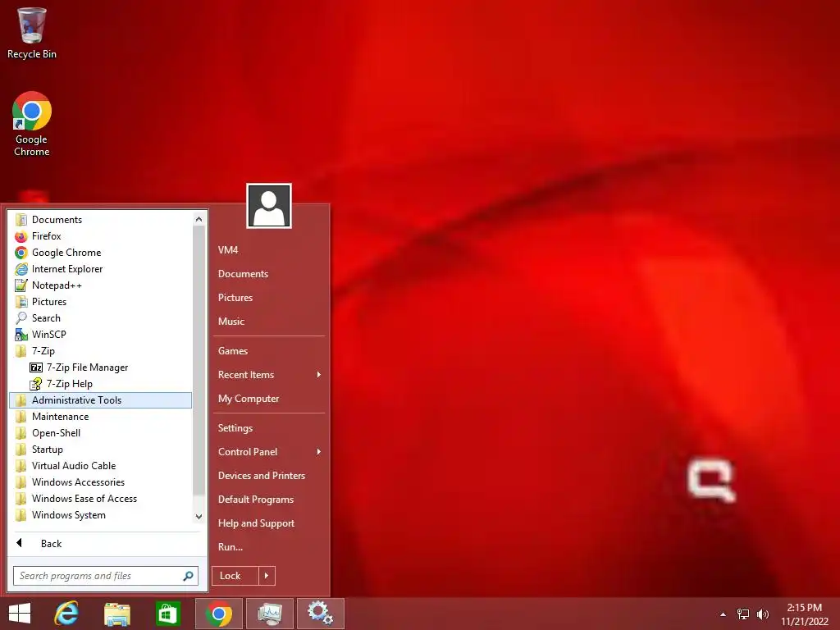The width and height of the screenshot is (840, 630).
Task: Show hidden system tray icons
Action: click(x=724, y=614)
